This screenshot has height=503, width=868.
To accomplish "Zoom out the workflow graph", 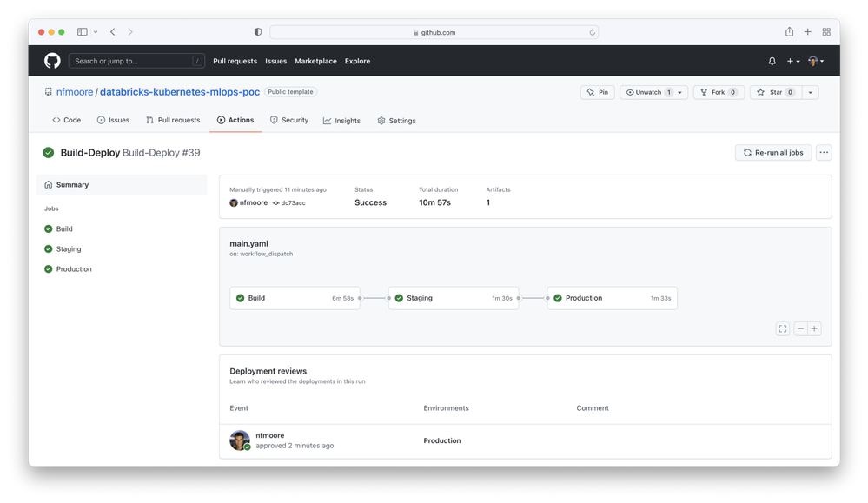I will [800, 328].
